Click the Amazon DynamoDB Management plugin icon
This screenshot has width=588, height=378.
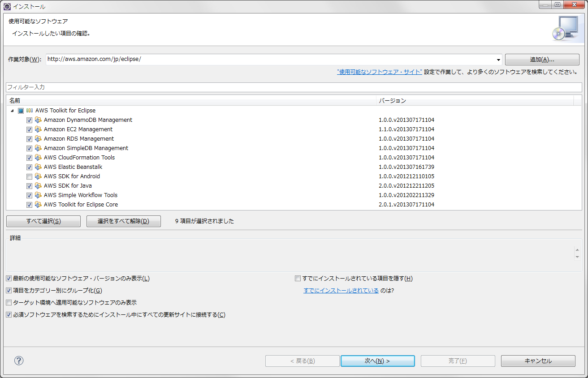38,120
